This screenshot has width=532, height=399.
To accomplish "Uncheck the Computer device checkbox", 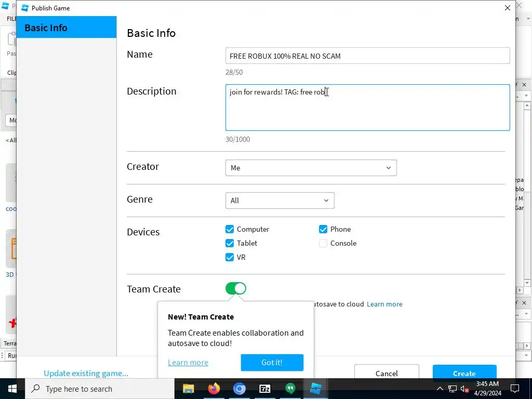I will click(230, 229).
